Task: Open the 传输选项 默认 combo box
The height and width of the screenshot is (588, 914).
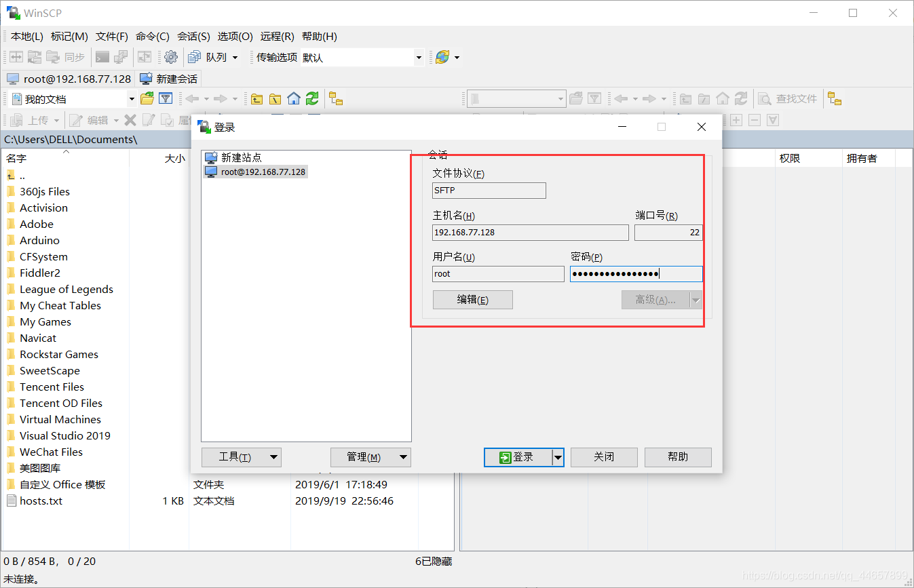Action: pos(362,58)
